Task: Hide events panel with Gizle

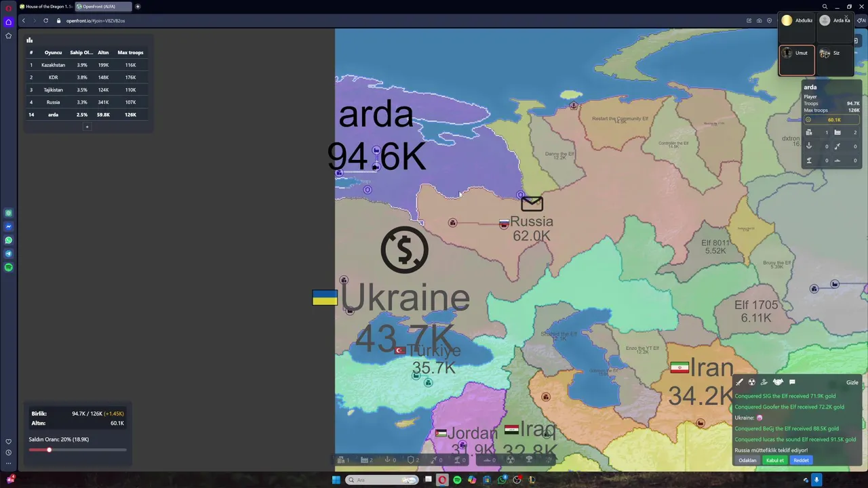Action: [x=852, y=382]
